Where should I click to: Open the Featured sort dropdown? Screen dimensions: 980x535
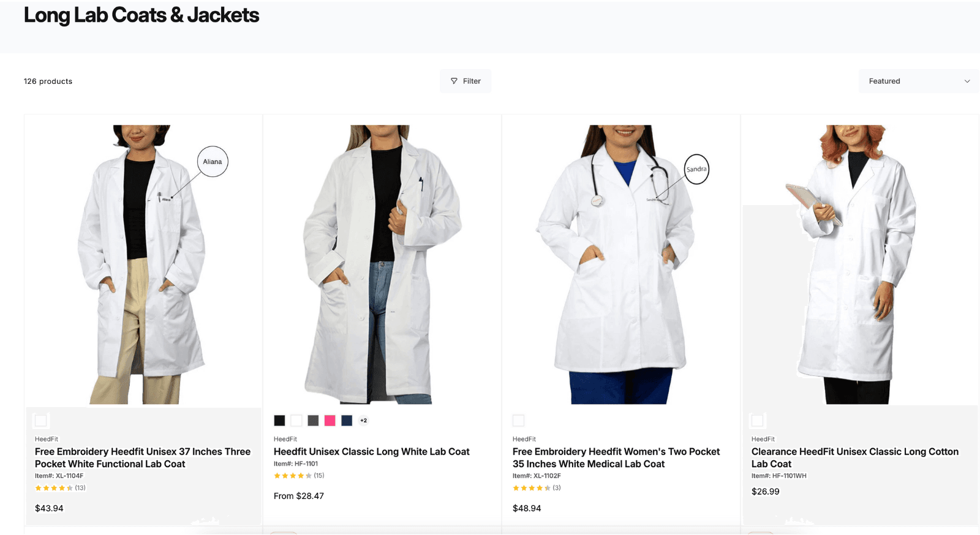pyautogui.click(x=918, y=81)
